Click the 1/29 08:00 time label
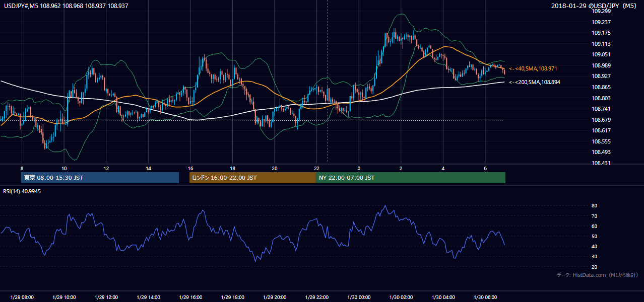This screenshot has height=302, width=644. [x=22, y=297]
